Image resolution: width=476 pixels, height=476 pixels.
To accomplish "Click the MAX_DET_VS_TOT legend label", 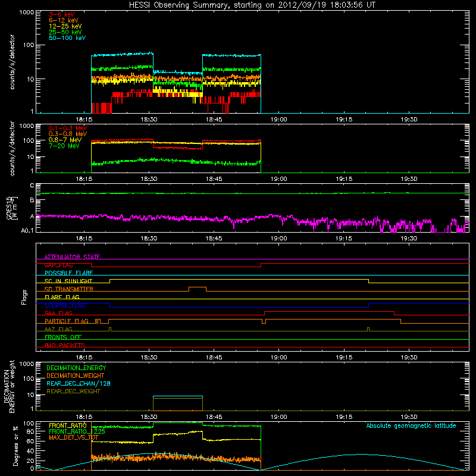I will (74, 437).
